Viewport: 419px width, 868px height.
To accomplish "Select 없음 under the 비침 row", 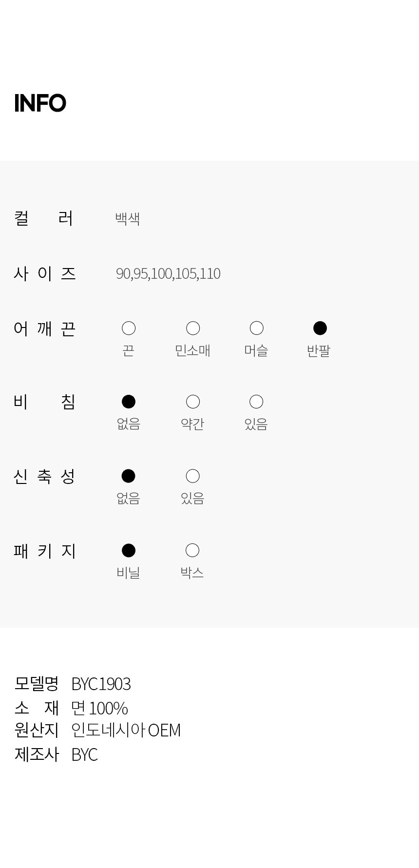I will (x=129, y=402).
